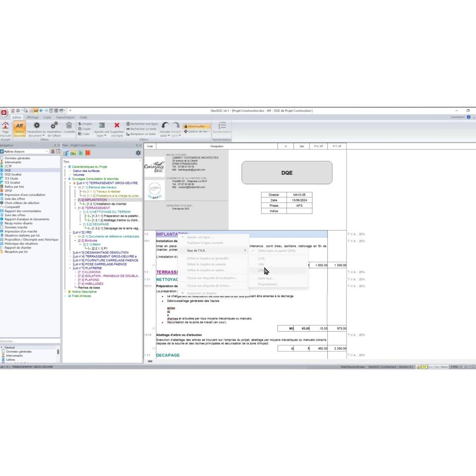476x476 pixels.
Task: Click Gestion de lien button
Action: [x=197, y=132]
